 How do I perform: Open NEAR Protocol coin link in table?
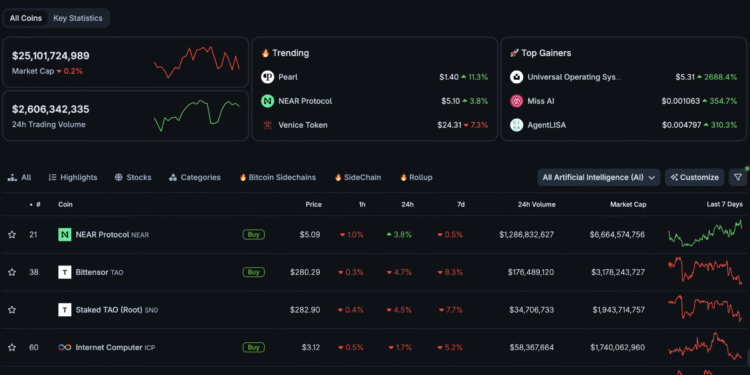click(112, 235)
